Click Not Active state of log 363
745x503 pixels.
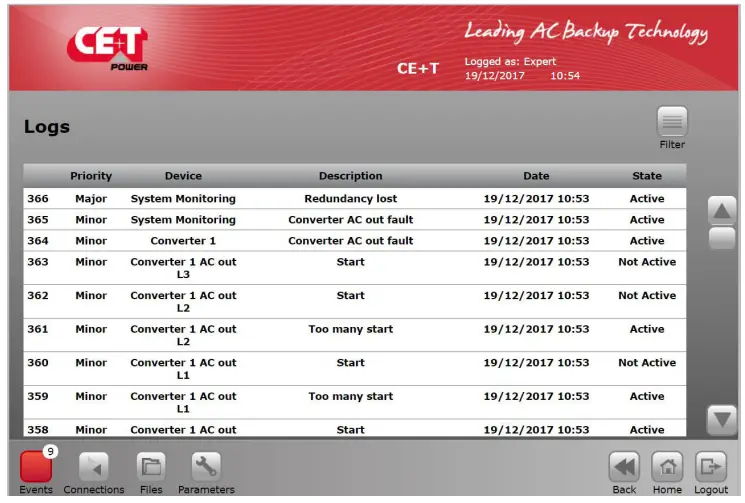[x=647, y=262]
